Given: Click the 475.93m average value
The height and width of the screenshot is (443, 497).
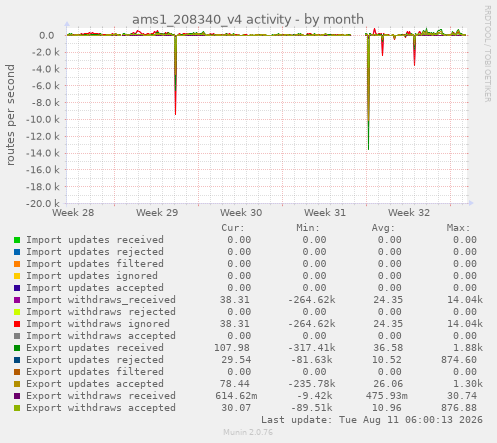Looking at the screenshot, I should click(387, 396).
